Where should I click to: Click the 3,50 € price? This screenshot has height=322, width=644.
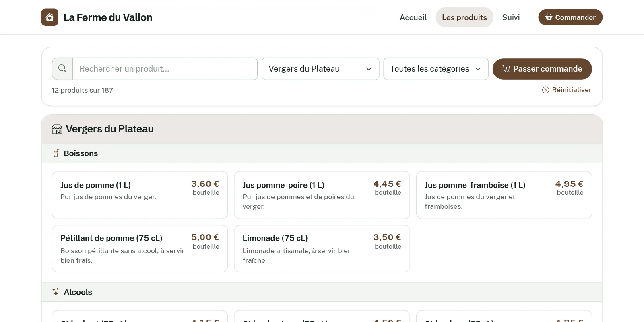tap(387, 237)
